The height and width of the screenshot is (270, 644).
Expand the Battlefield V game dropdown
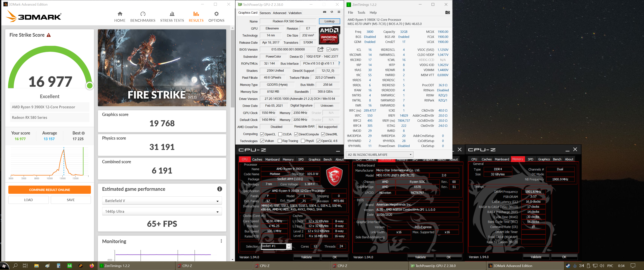tap(162, 201)
